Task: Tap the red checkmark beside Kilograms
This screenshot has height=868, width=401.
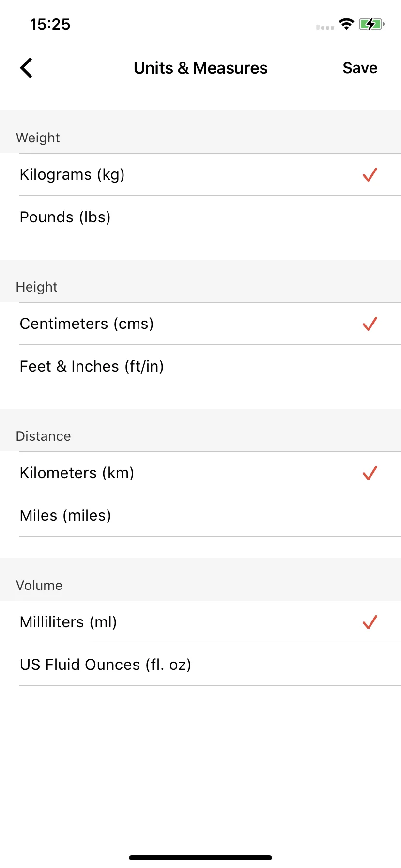Action: tap(370, 174)
